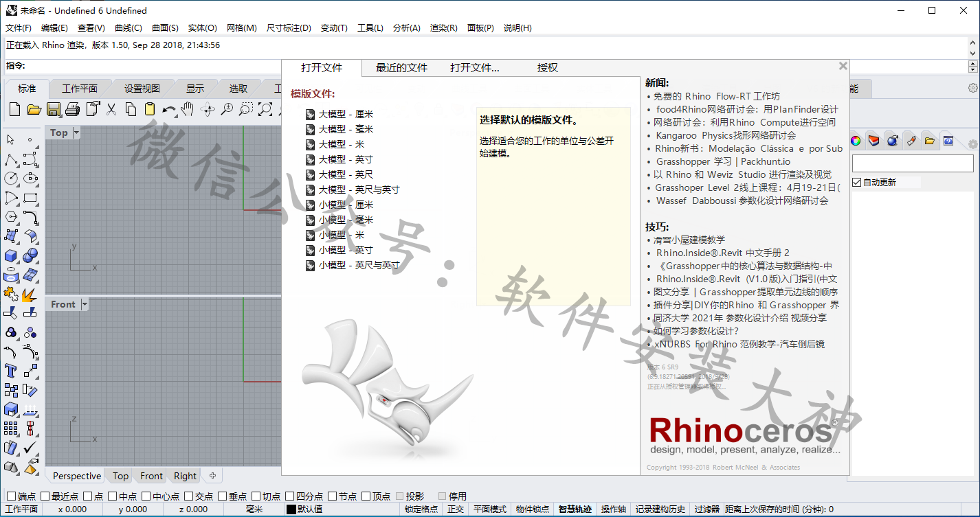
Task: Select the pointer selection arrow tool
Action: click(11, 140)
